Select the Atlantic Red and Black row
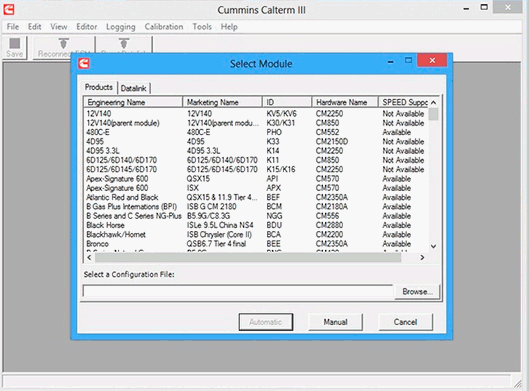The width and height of the screenshot is (529, 391). pyautogui.click(x=256, y=197)
